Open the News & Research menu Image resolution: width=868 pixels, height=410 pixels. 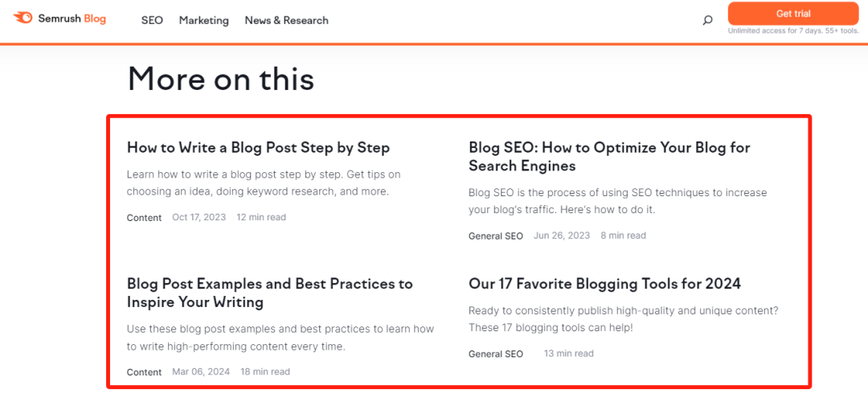click(286, 20)
